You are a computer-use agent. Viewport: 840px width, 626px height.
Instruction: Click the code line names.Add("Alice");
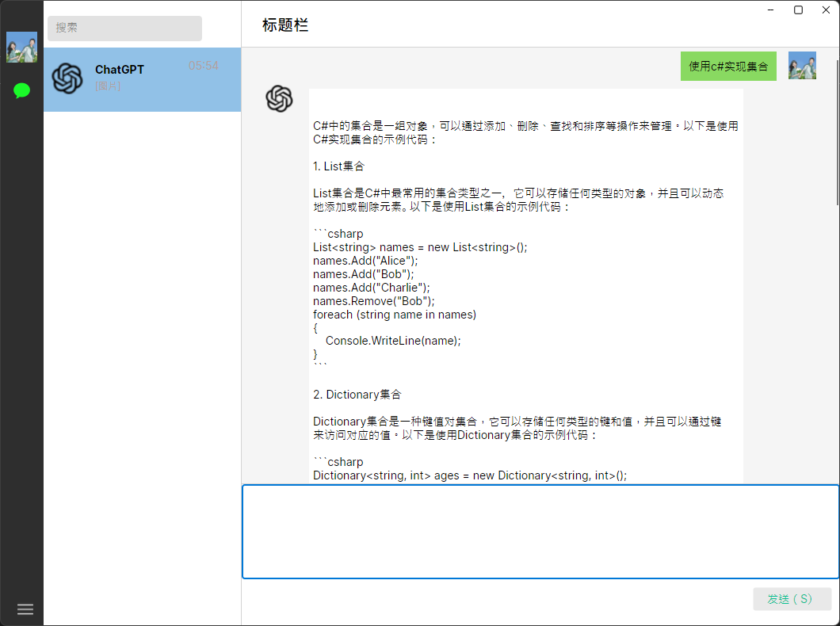tap(365, 261)
